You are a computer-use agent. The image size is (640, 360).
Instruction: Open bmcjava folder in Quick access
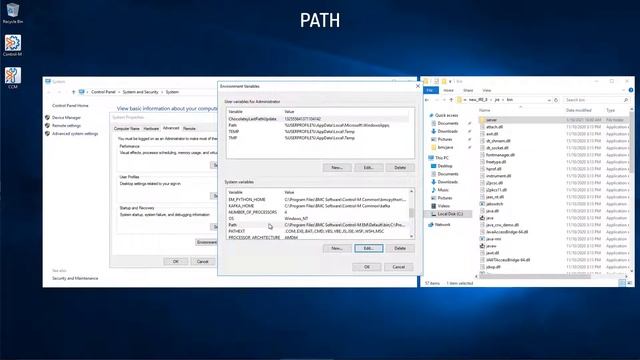coord(445,147)
